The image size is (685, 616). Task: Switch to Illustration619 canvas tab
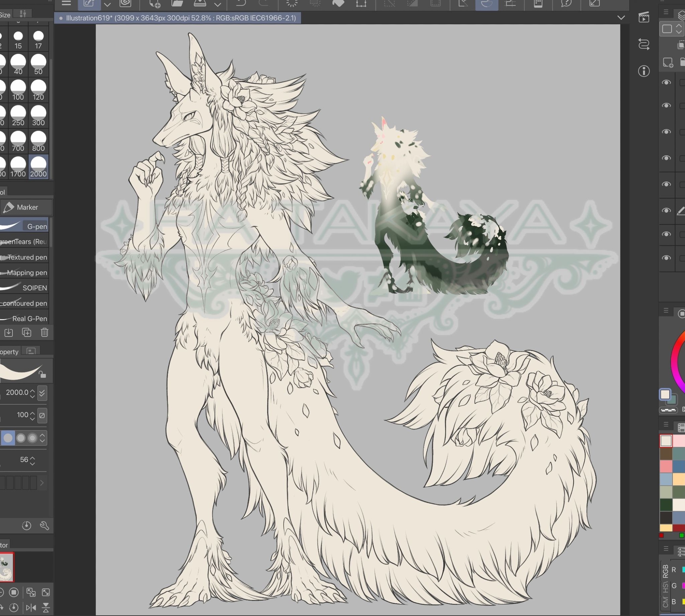[178, 18]
